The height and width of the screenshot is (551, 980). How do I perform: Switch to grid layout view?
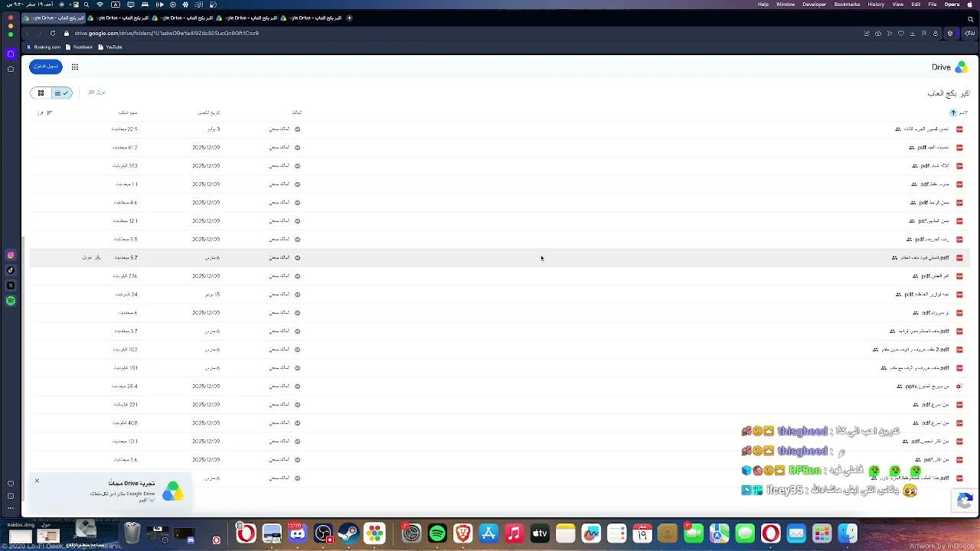[41, 93]
